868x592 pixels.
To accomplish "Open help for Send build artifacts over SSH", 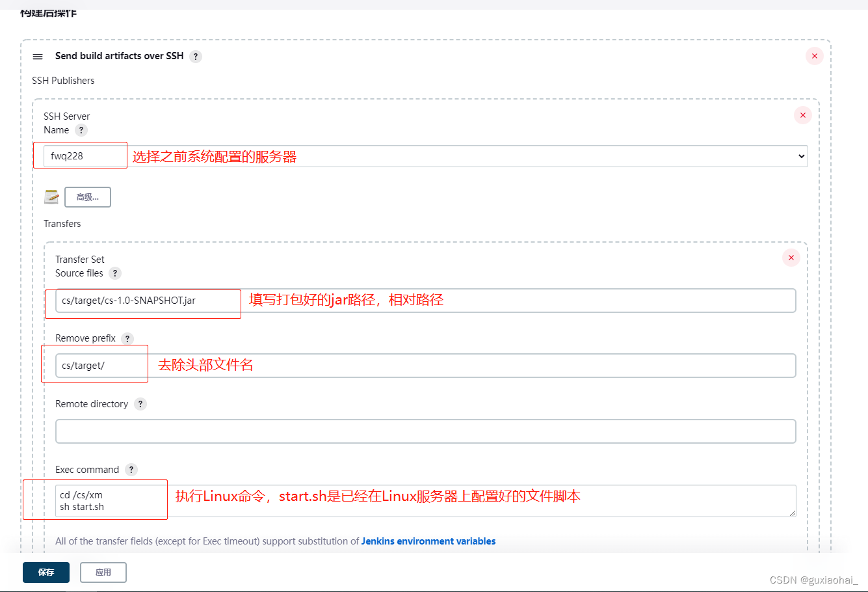I will point(196,57).
